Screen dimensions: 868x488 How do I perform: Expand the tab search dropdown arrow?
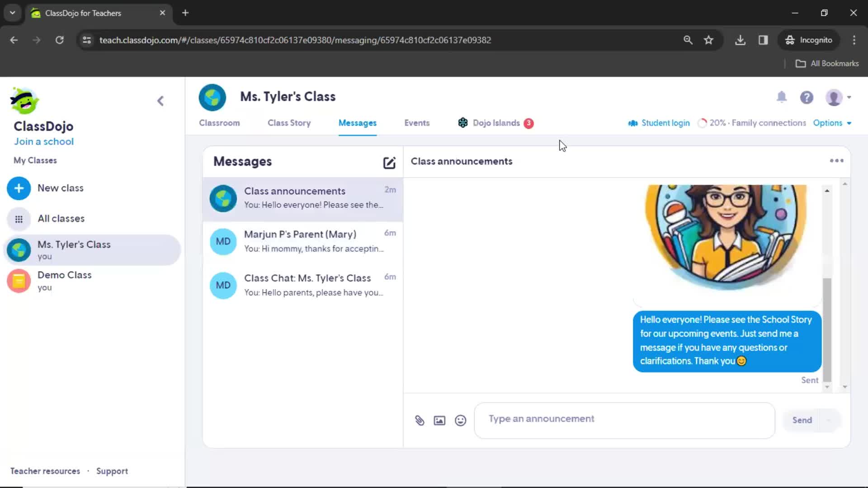13,13
